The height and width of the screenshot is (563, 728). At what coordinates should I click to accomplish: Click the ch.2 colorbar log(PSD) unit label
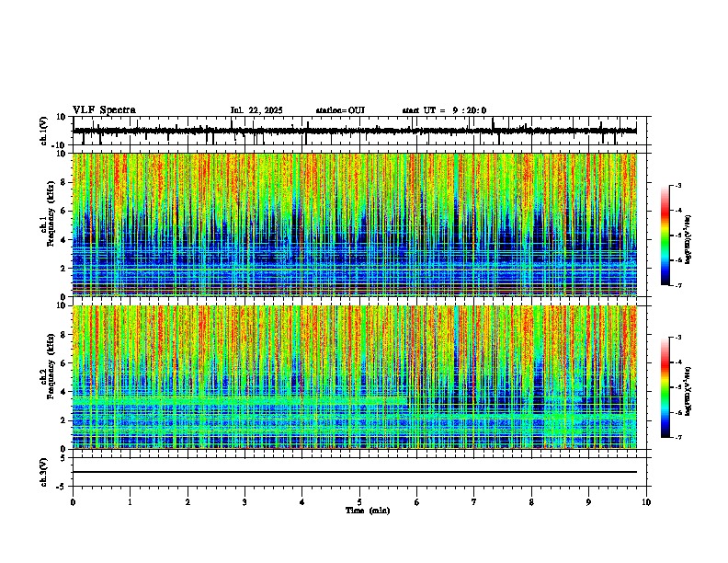(688, 391)
